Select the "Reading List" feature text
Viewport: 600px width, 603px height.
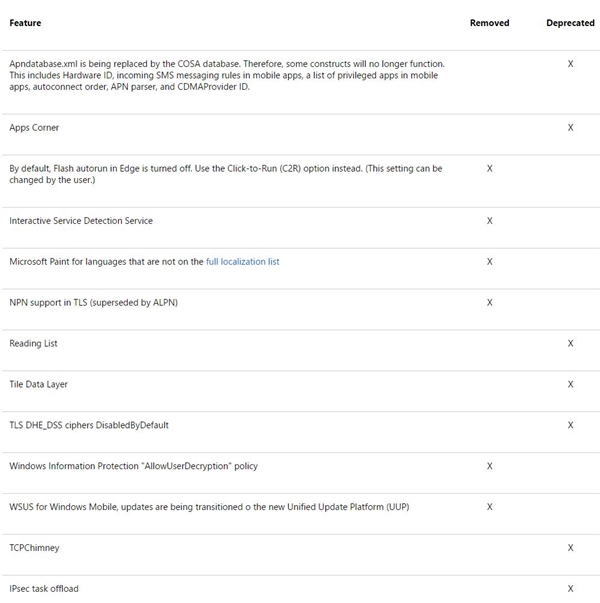tap(33, 343)
